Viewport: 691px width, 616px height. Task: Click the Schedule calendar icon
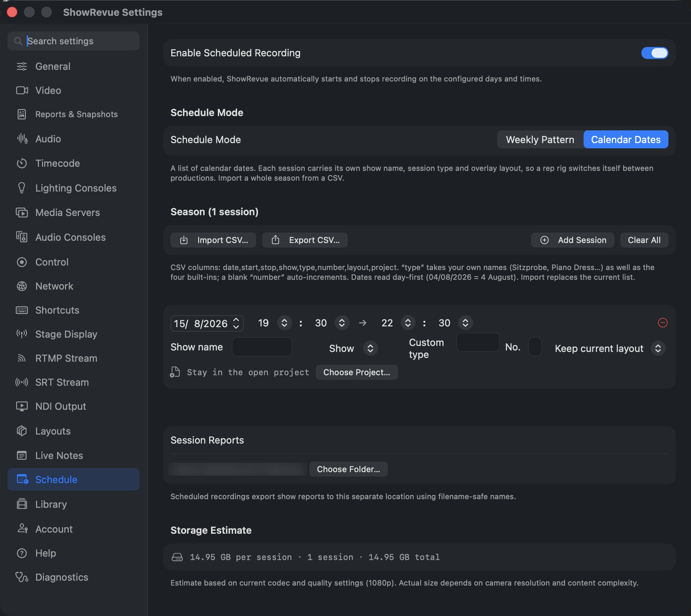click(x=22, y=479)
